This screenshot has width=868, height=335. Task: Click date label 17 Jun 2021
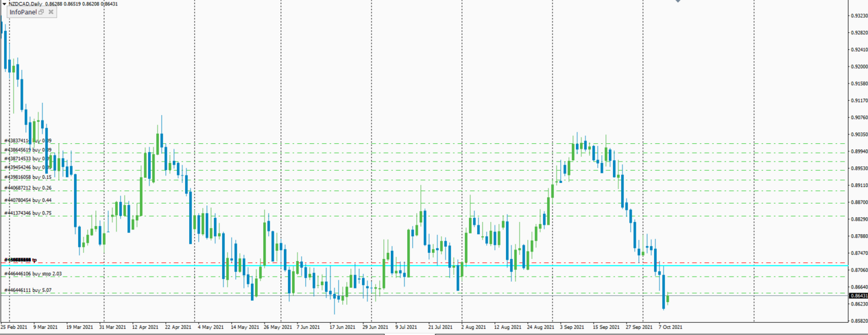pyautogui.click(x=342, y=327)
